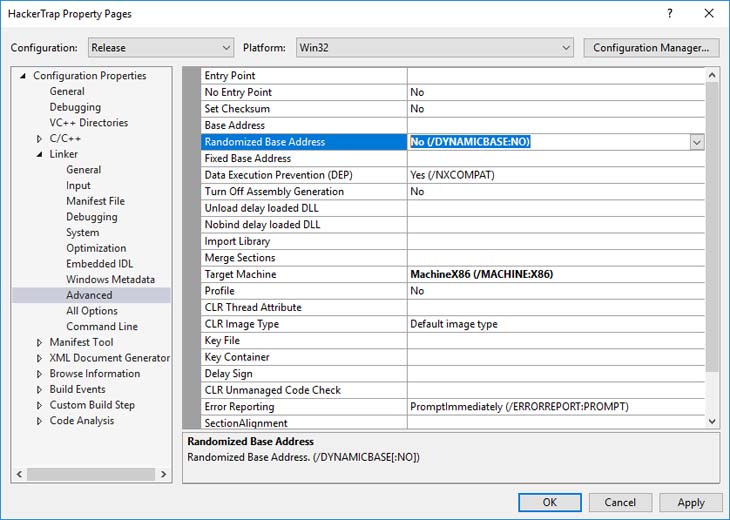730x520 pixels.
Task: Select the Merge Sections property row
Action: pyautogui.click(x=453, y=257)
